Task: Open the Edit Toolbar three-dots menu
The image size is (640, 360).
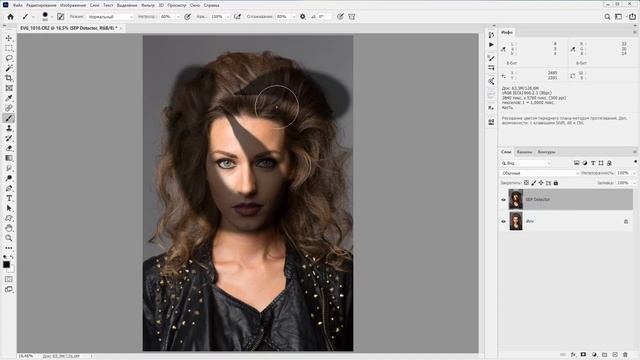Action: [x=9, y=248]
